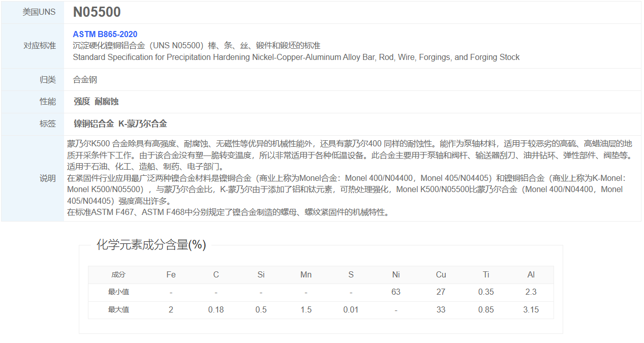Viewport: 644px width, 343px height.
Task: Select the Ni column header
Action: click(396, 275)
